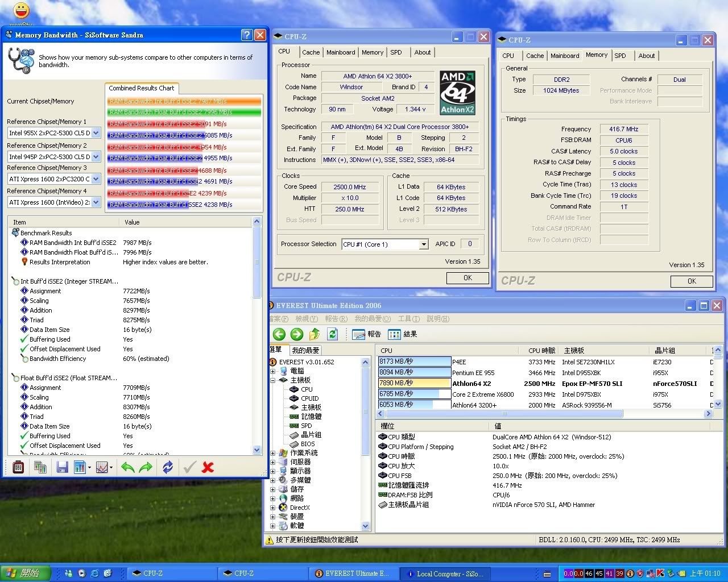Open the 工具(T) menu in EVEREST

click(408, 319)
